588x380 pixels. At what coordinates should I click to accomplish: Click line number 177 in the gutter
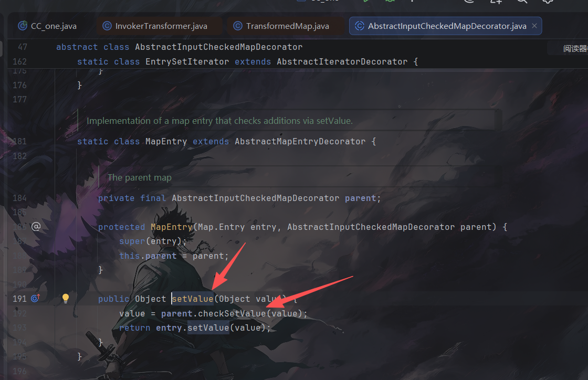pos(20,99)
